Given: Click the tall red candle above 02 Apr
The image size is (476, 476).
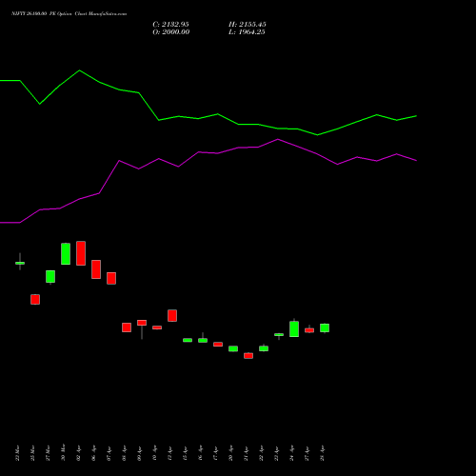Looking at the screenshot, I should click(x=81, y=253).
